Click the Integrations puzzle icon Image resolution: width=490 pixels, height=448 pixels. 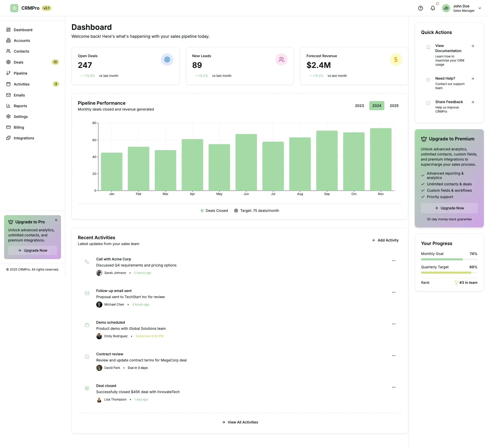pos(8,138)
